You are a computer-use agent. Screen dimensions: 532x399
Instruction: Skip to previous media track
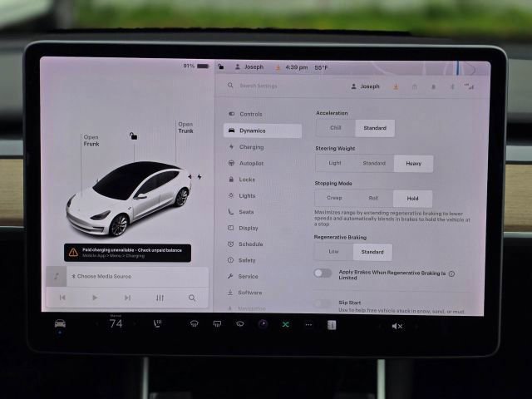62,298
